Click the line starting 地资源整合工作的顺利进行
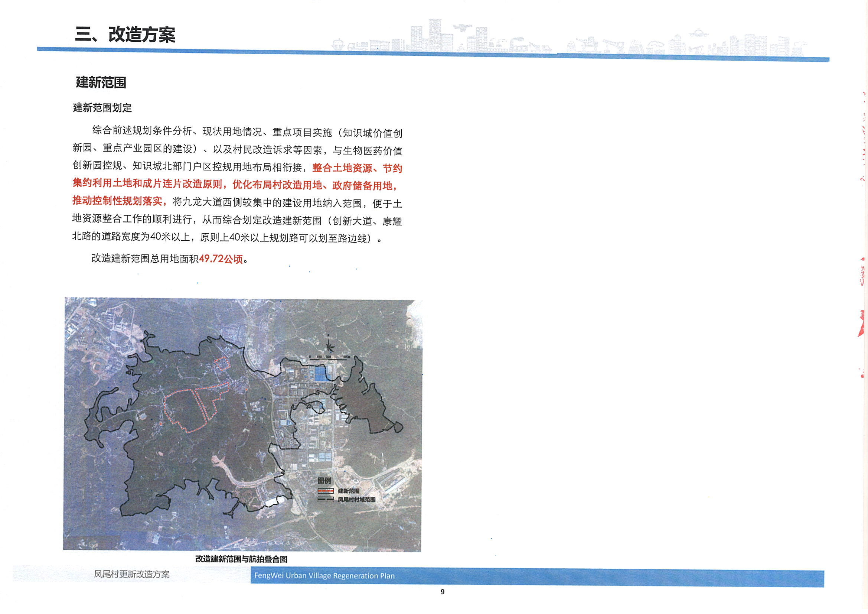 click(x=237, y=220)
